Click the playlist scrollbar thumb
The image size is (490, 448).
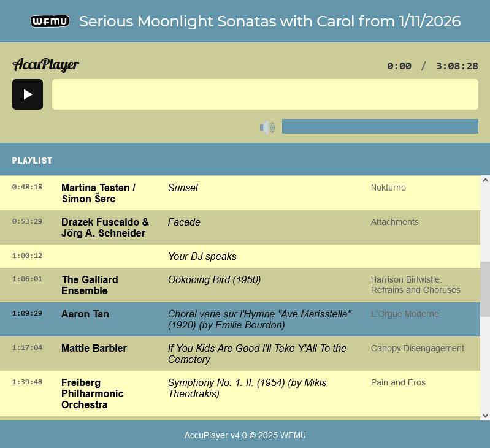pos(484,289)
